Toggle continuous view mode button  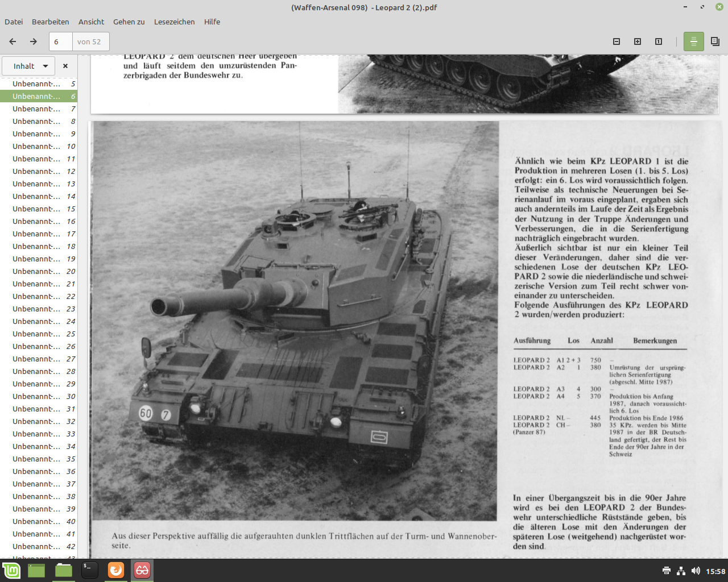click(x=694, y=41)
